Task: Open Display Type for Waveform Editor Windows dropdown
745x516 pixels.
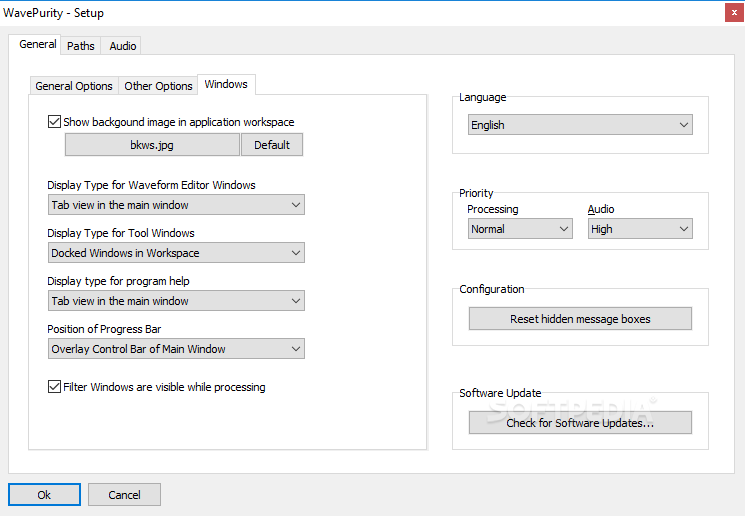Action: pos(176,205)
